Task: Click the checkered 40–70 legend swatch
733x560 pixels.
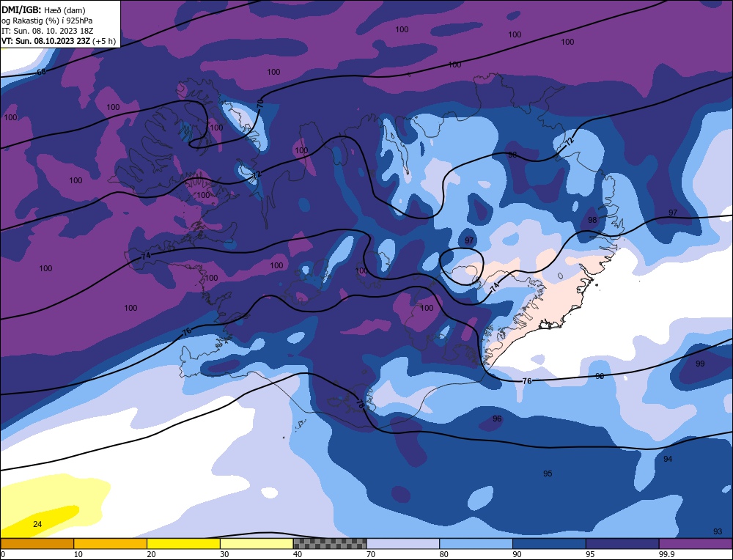Action: [x=330, y=544]
